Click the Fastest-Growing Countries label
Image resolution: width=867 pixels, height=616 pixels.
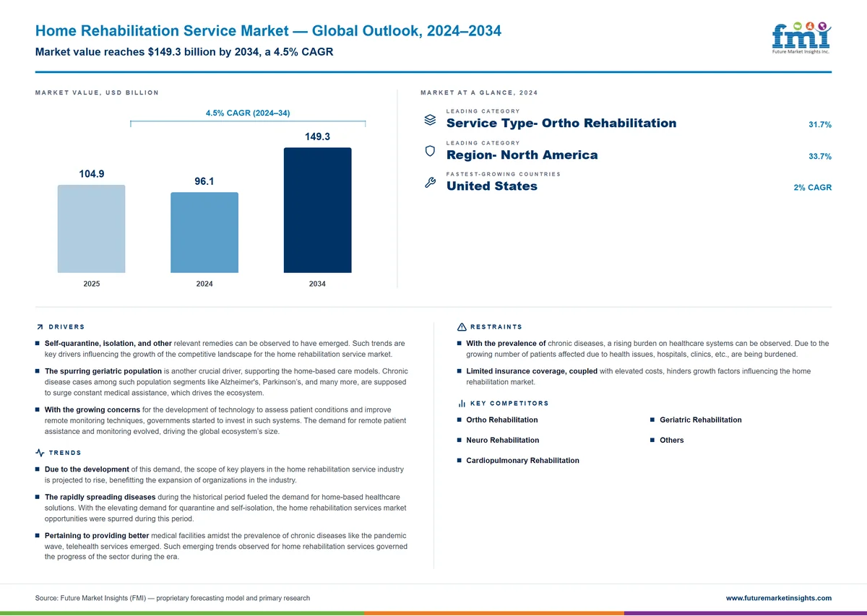point(503,174)
